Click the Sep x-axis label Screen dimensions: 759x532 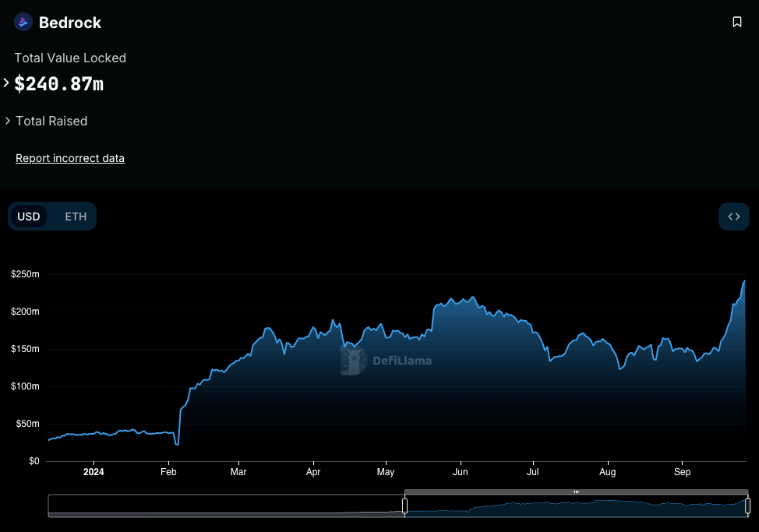[682, 472]
